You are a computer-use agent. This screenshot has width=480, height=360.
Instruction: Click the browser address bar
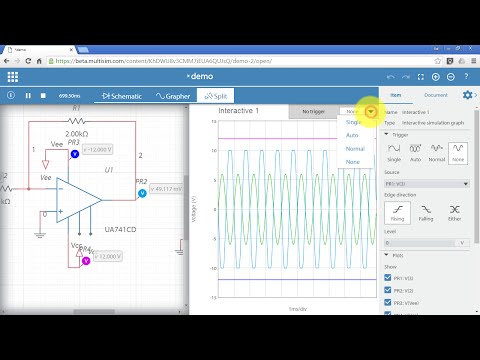240,61
